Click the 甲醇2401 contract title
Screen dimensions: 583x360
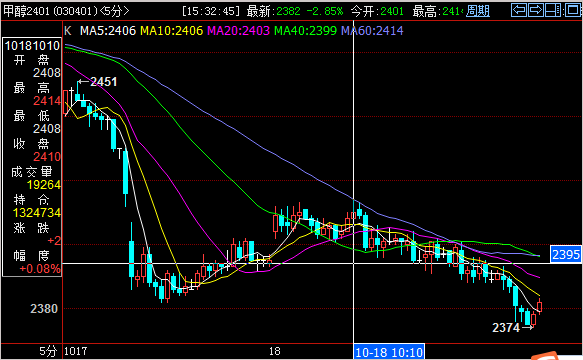26,11
